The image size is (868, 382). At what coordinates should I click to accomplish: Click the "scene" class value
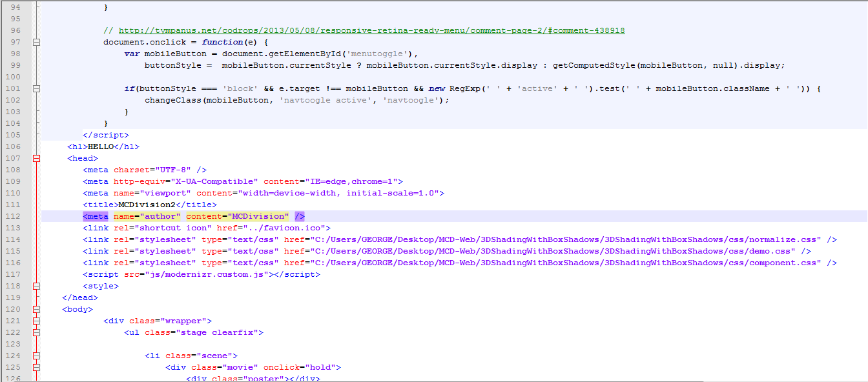214,356
